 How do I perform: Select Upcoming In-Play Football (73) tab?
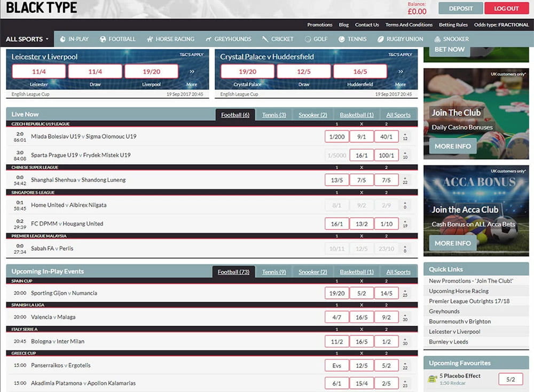[x=233, y=272]
